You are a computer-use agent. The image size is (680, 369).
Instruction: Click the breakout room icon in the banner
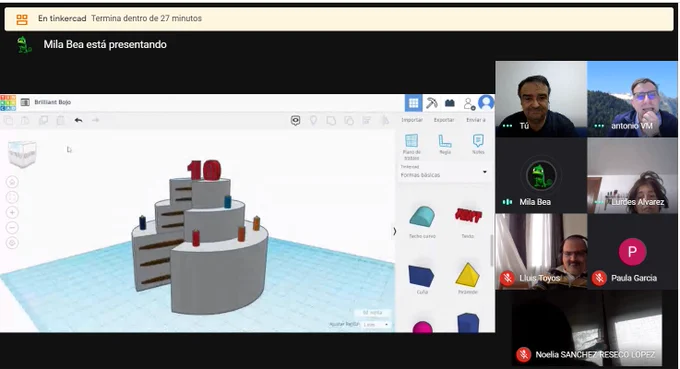[x=22, y=19]
